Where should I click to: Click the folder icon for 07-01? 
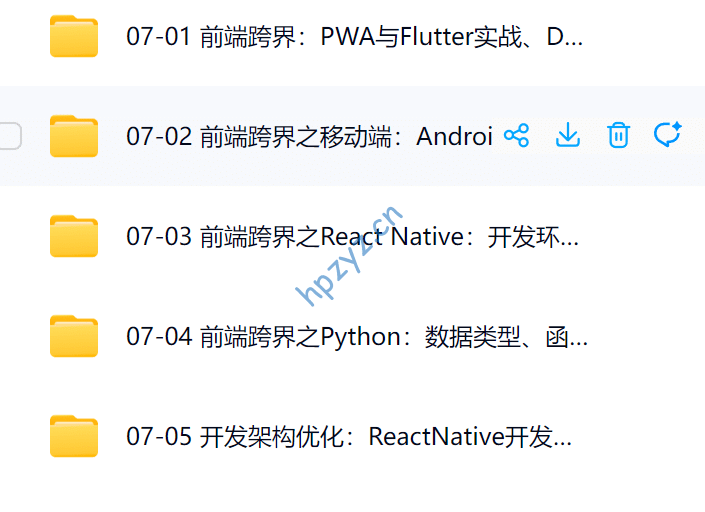pyautogui.click(x=74, y=37)
